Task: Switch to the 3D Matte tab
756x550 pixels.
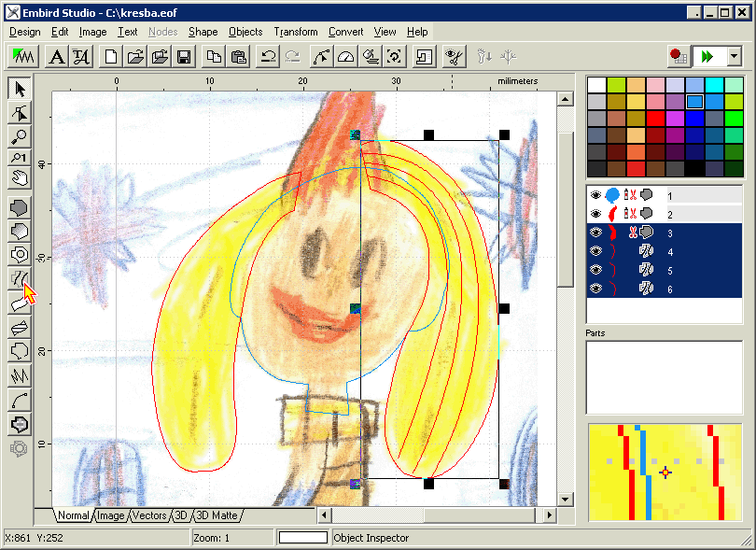Action: tap(217, 515)
